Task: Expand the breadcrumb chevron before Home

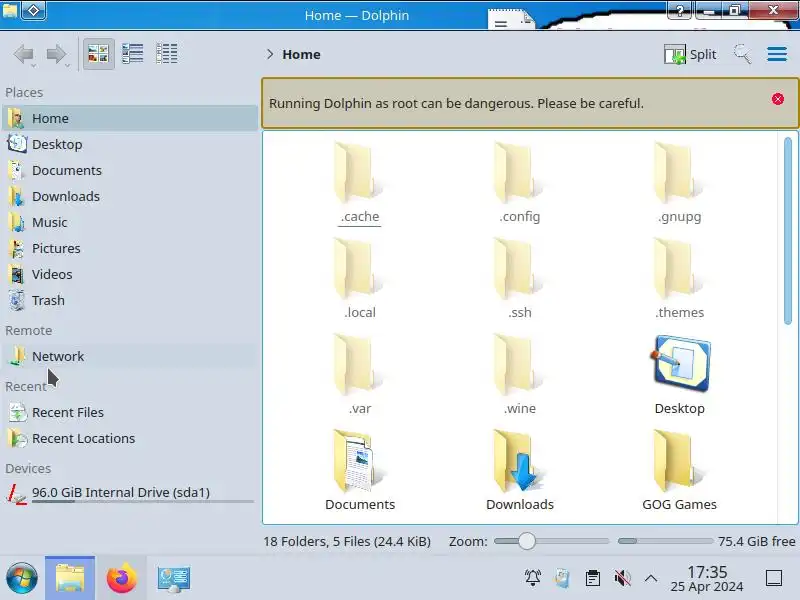Action: [270, 54]
